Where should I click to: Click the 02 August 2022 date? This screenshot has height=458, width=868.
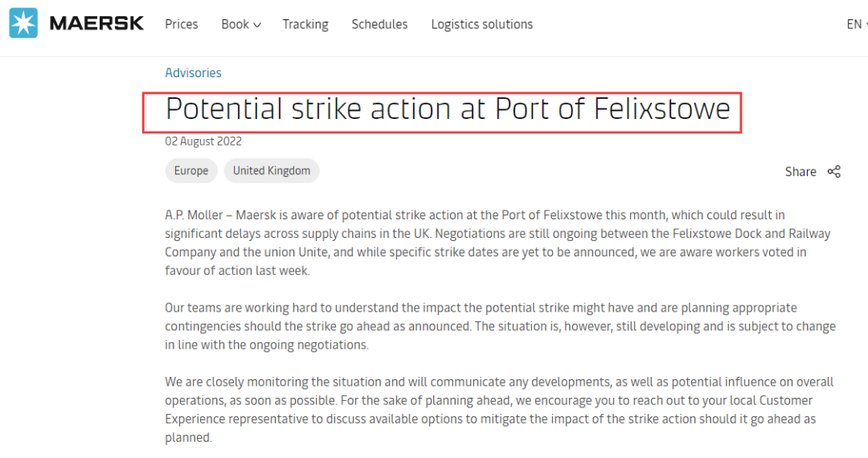203,141
